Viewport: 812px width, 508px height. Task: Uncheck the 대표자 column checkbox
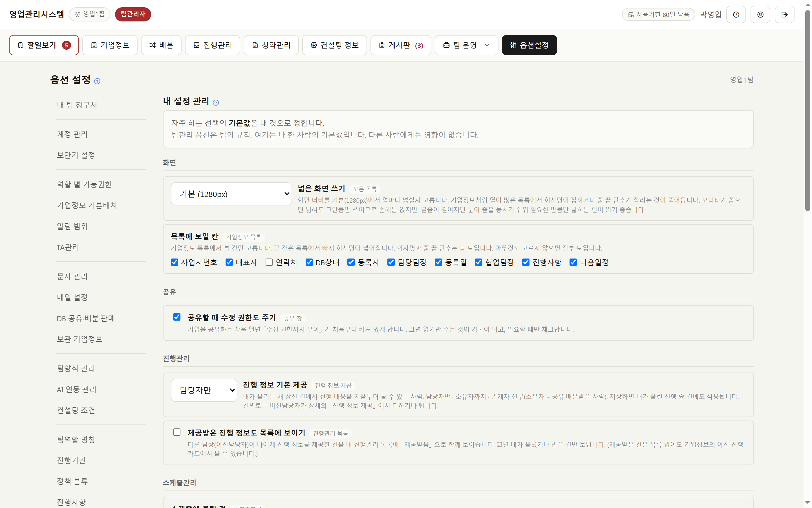(x=229, y=262)
